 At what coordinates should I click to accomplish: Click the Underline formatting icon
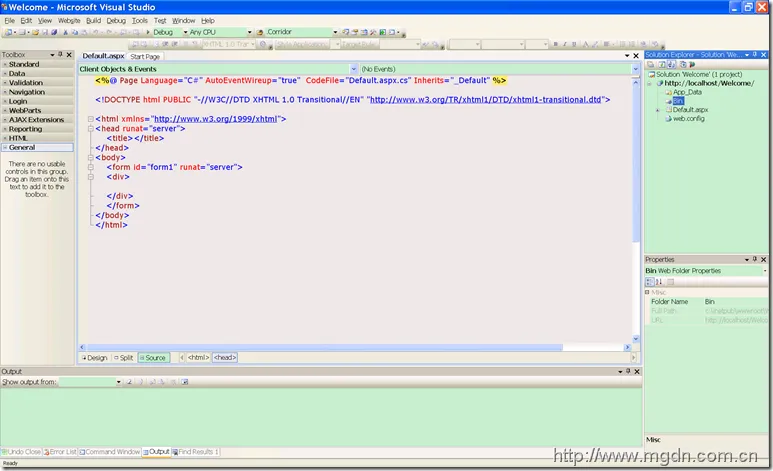pos(574,44)
